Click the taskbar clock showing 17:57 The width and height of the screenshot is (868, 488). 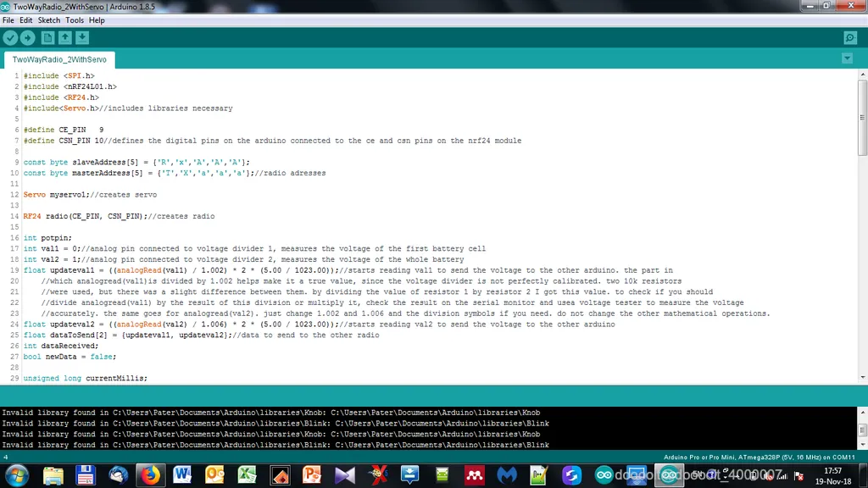pyautogui.click(x=833, y=476)
